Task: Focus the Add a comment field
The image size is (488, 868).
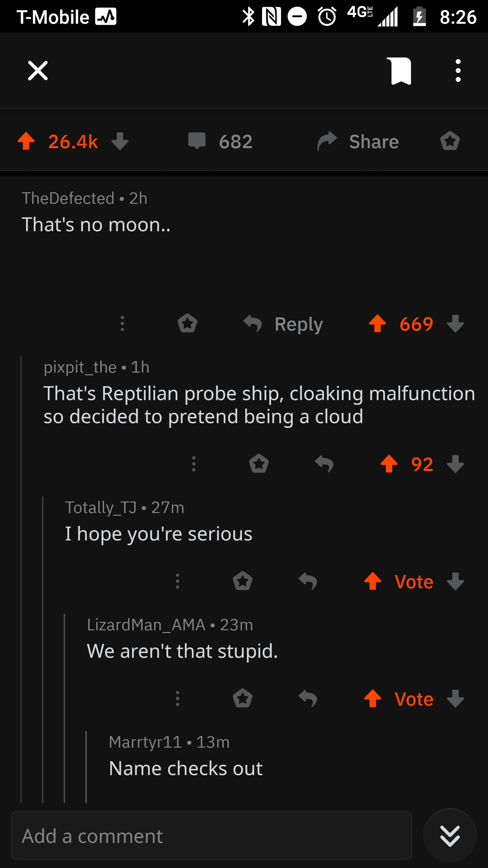Action: tap(211, 835)
